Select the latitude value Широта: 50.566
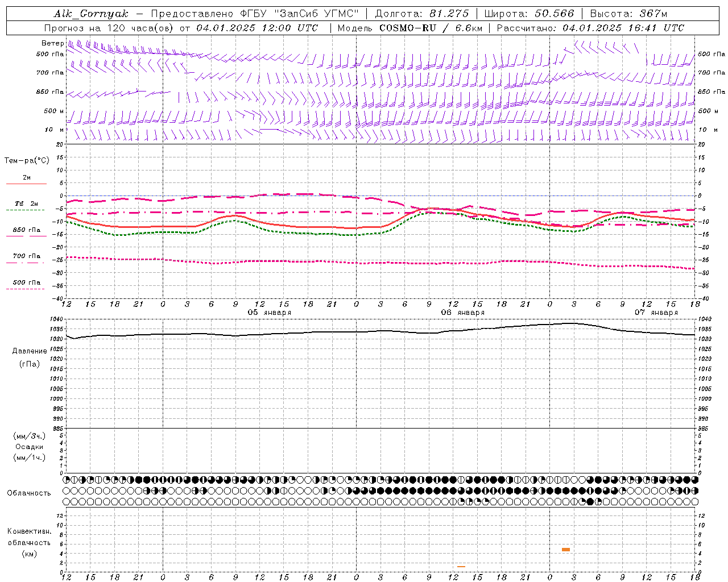 529,14
